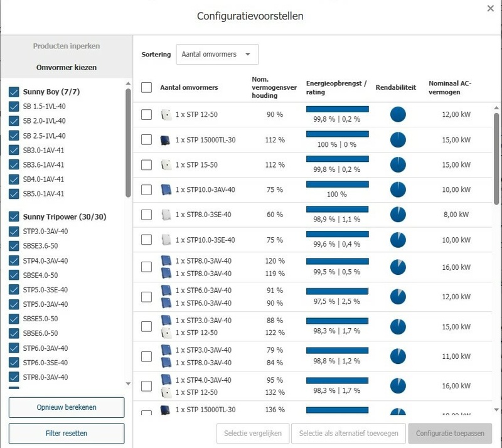The width and height of the screenshot is (502, 448).
Task: Select the 1 x STP 15-50 row checkbox
Action: [x=146, y=165]
